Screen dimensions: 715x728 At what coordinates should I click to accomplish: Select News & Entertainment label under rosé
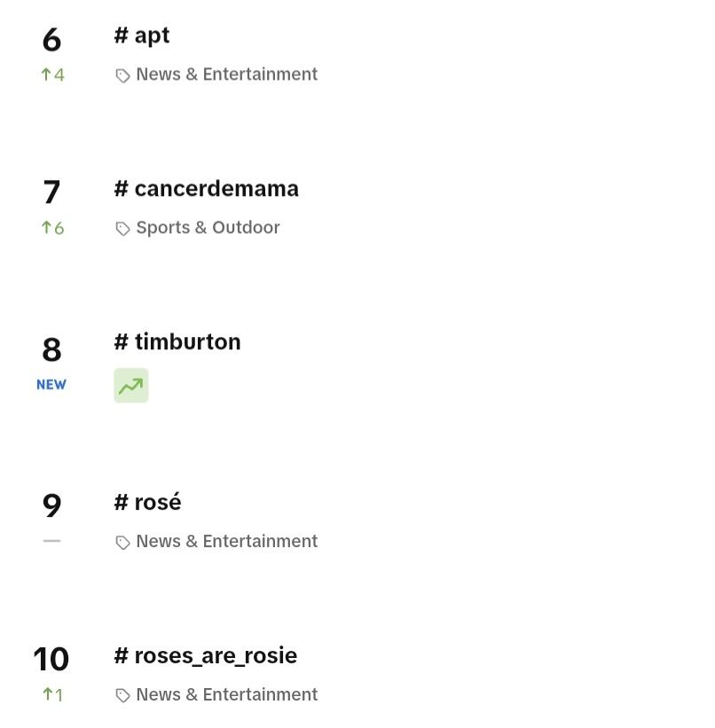[x=227, y=542]
